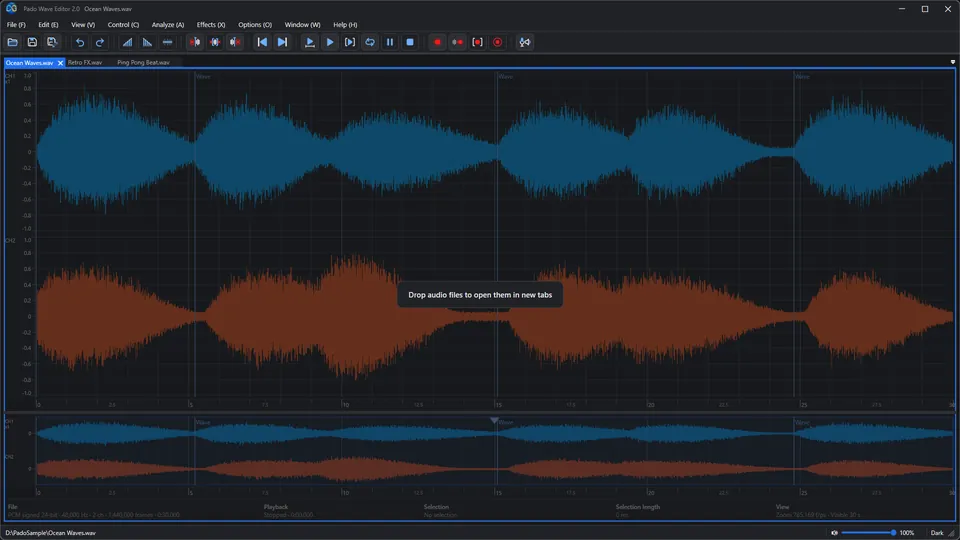Screen dimensions: 960x540
Task: Click the Selection length status label
Action: point(637,507)
